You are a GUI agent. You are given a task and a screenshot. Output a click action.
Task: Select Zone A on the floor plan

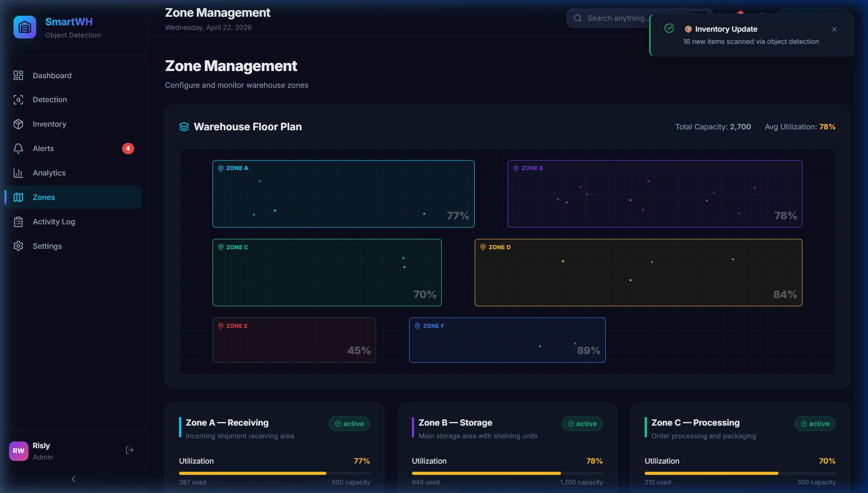343,194
